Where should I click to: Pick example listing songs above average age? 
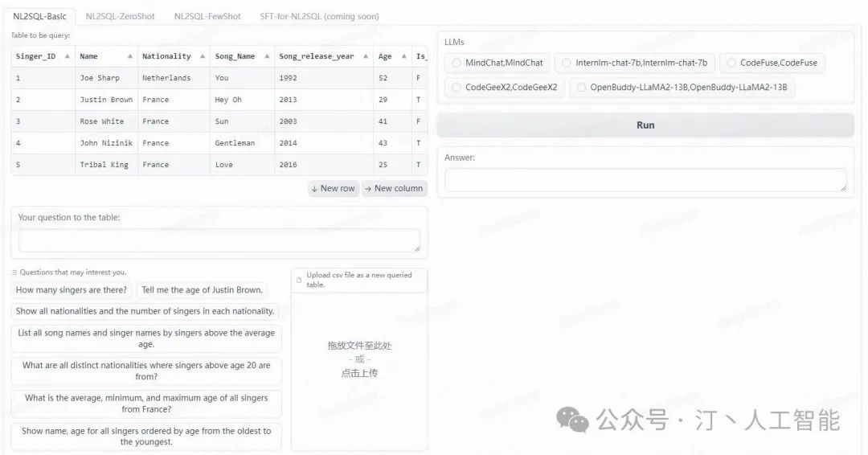[x=146, y=338]
